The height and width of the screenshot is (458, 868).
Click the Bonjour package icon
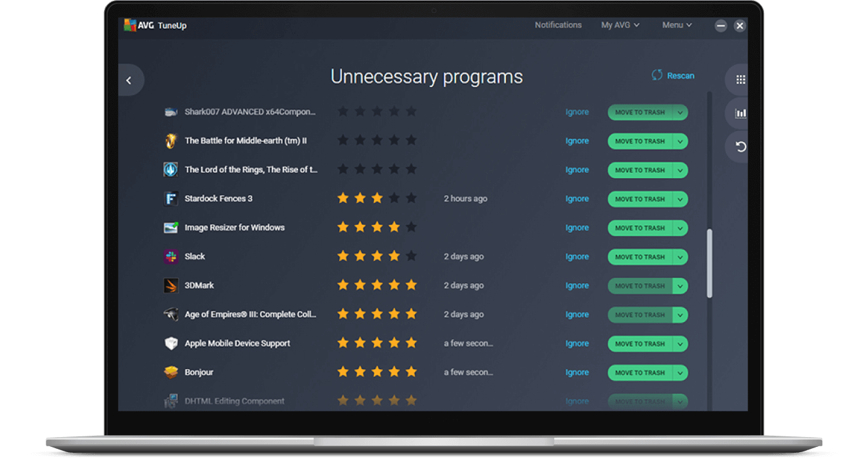click(x=171, y=372)
